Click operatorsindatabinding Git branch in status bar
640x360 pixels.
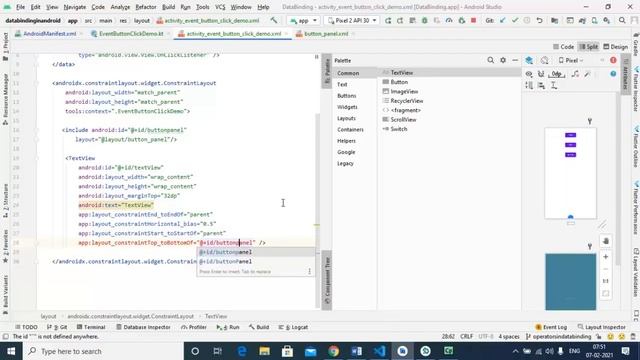(558, 337)
